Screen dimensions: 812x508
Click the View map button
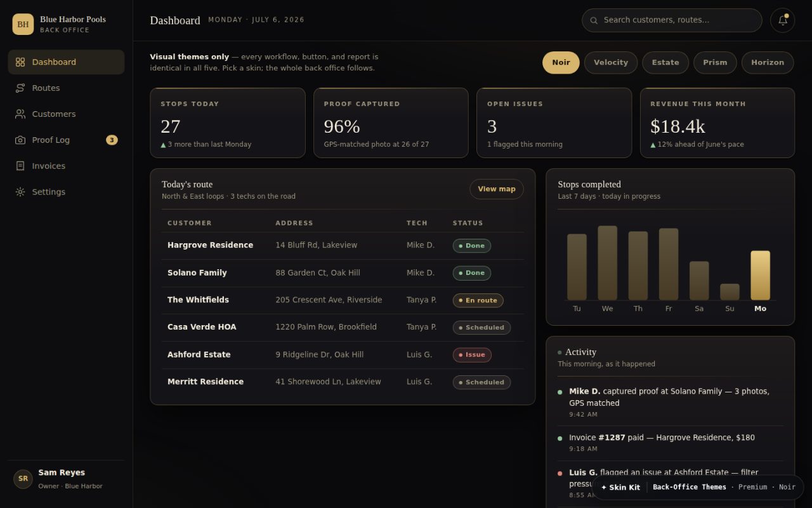click(497, 189)
